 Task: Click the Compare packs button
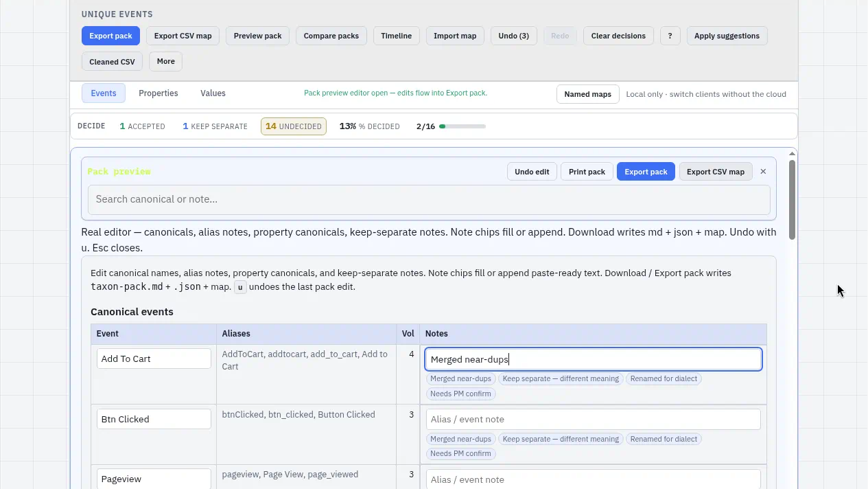tap(331, 36)
